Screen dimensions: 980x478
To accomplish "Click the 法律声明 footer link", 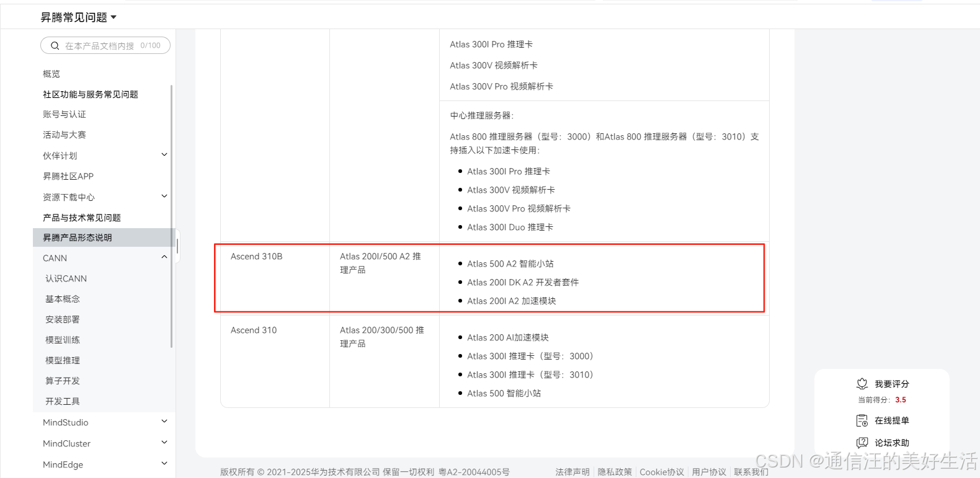I will coord(572,472).
